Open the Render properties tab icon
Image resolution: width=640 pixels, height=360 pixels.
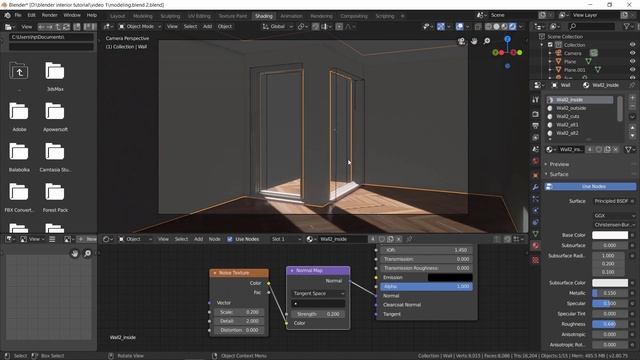coord(536,114)
